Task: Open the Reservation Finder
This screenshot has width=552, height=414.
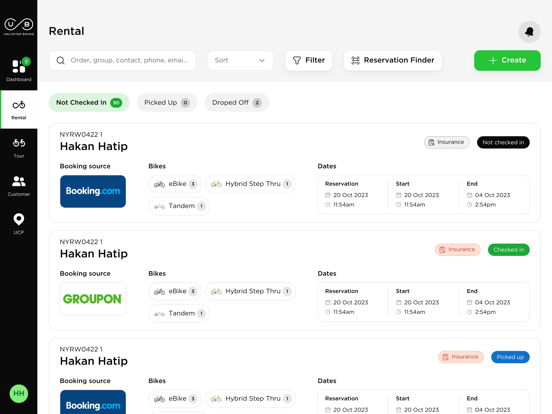Action: pyautogui.click(x=393, y=61)
